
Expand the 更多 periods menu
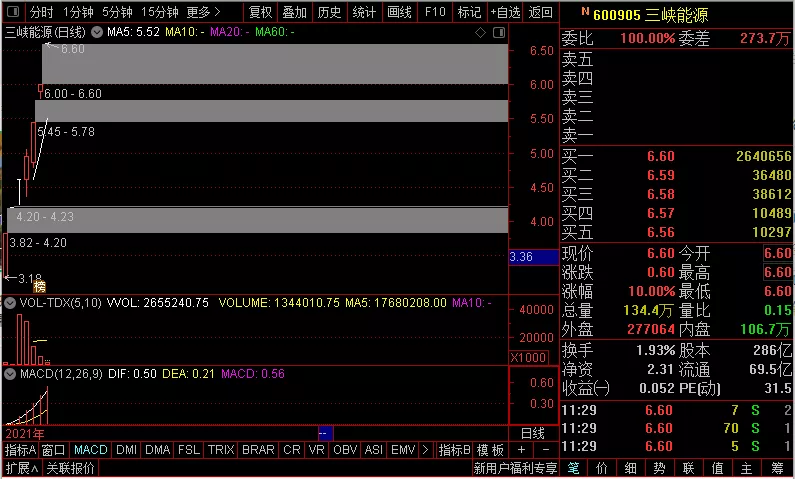tap(203, 12)
